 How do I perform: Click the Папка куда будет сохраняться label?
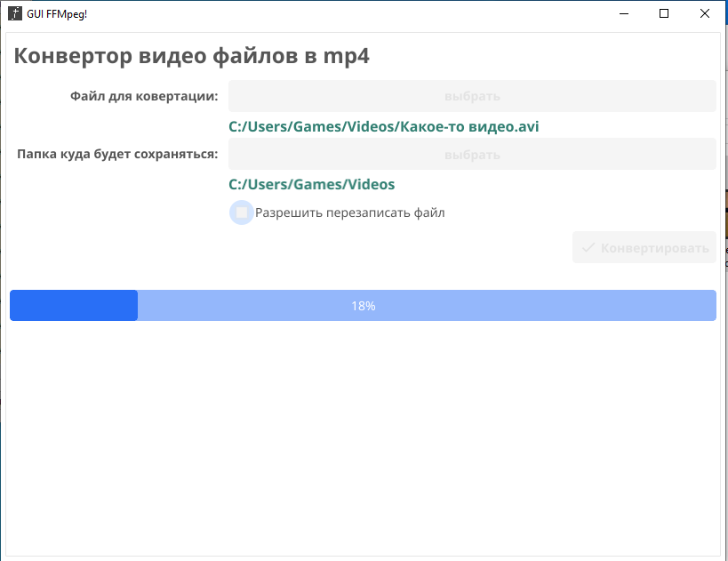(x=117, y=154)
